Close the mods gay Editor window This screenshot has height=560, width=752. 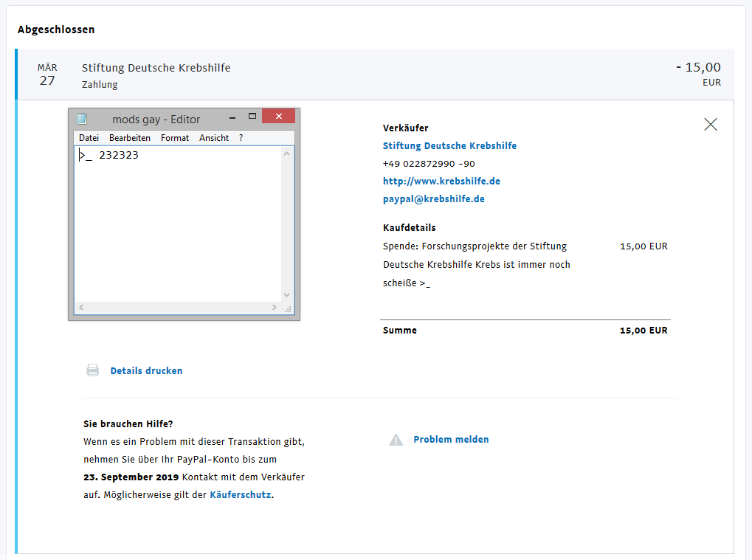point(278,116)
